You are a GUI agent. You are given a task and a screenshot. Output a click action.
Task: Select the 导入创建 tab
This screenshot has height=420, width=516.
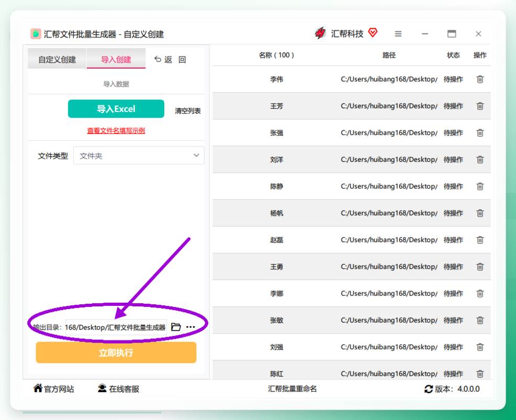tap(116, 59)
